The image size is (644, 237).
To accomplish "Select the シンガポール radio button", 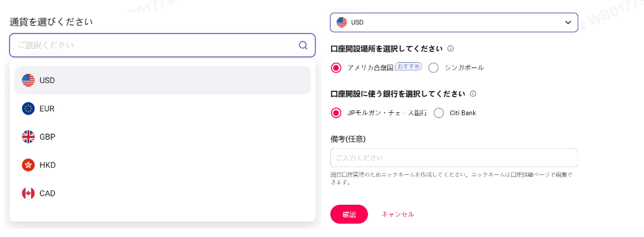I will click(433, 68).
